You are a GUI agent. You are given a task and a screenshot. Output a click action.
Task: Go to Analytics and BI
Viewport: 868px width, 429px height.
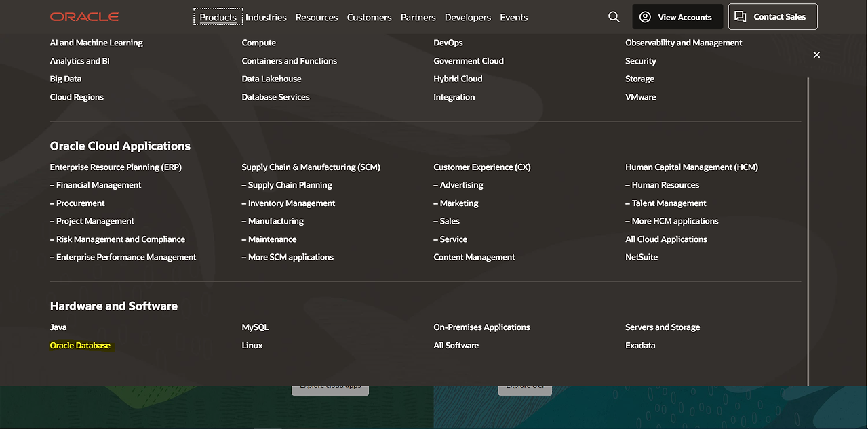pos(80,61)
